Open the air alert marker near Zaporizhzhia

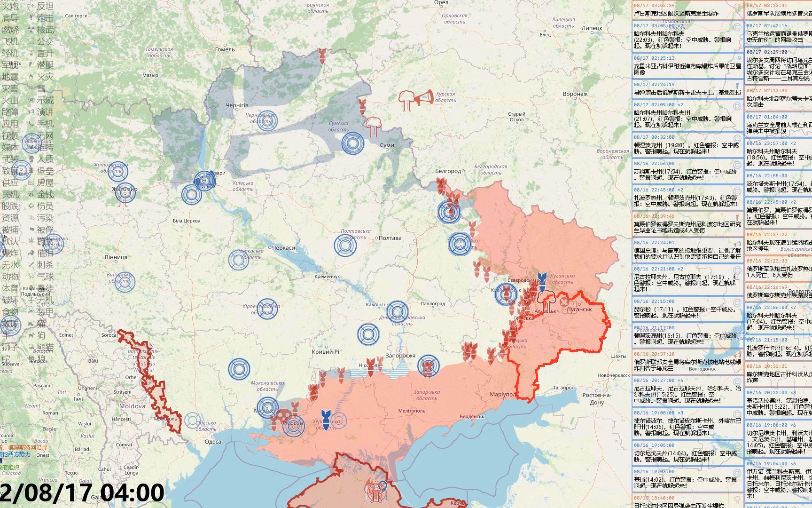428,366
